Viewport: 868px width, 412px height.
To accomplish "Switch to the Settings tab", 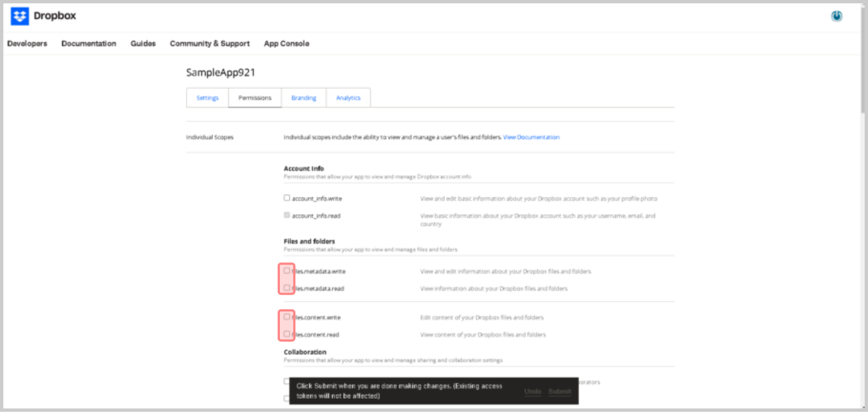I will tap(208, 98).
